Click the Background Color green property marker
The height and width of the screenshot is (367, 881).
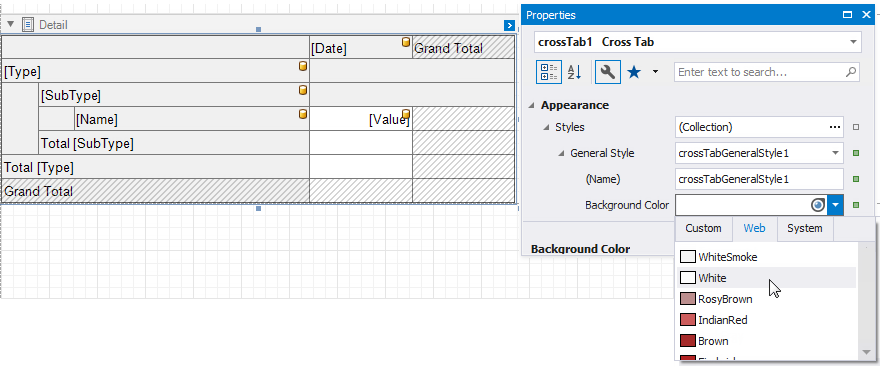[856, 205]
